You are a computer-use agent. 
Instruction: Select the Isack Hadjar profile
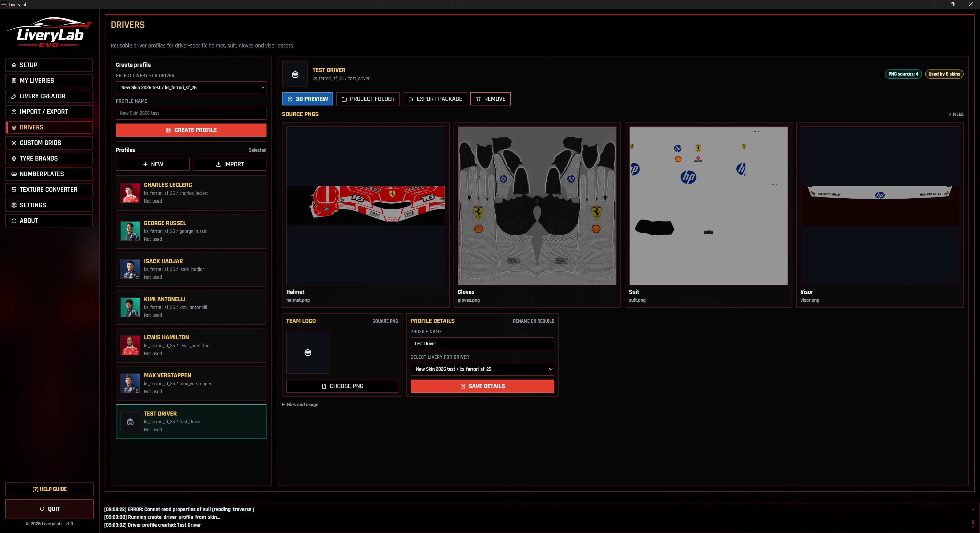(191, 269)
